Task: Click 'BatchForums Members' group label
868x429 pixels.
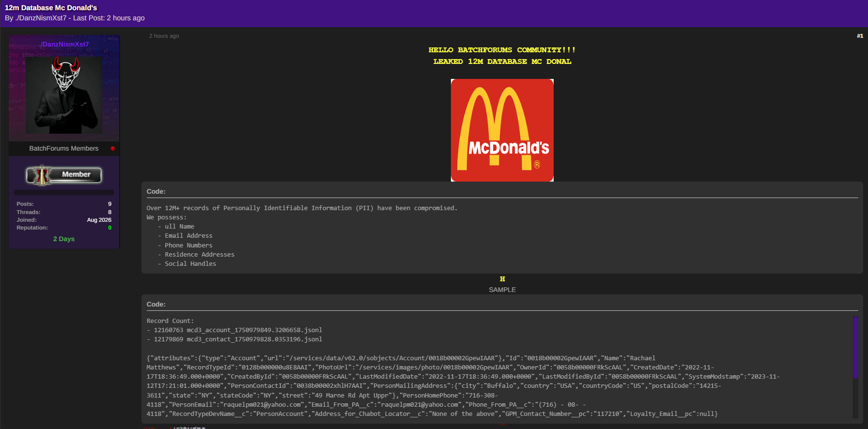Action: (x=64, y=149)
